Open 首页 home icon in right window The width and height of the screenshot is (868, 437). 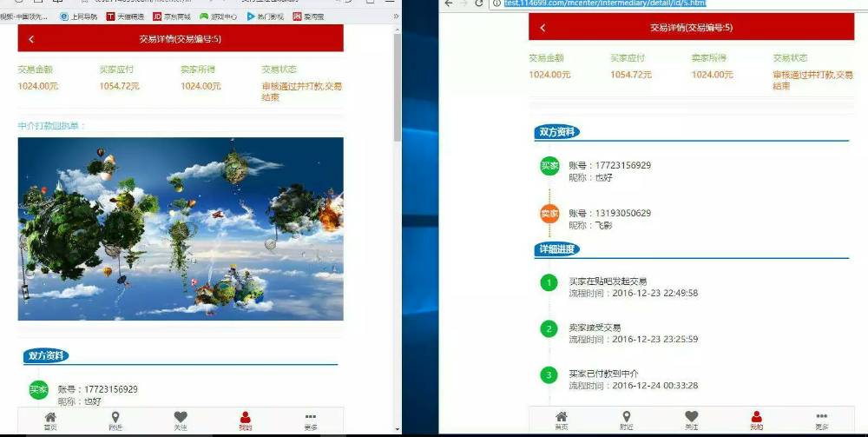(x=562, y=420)
